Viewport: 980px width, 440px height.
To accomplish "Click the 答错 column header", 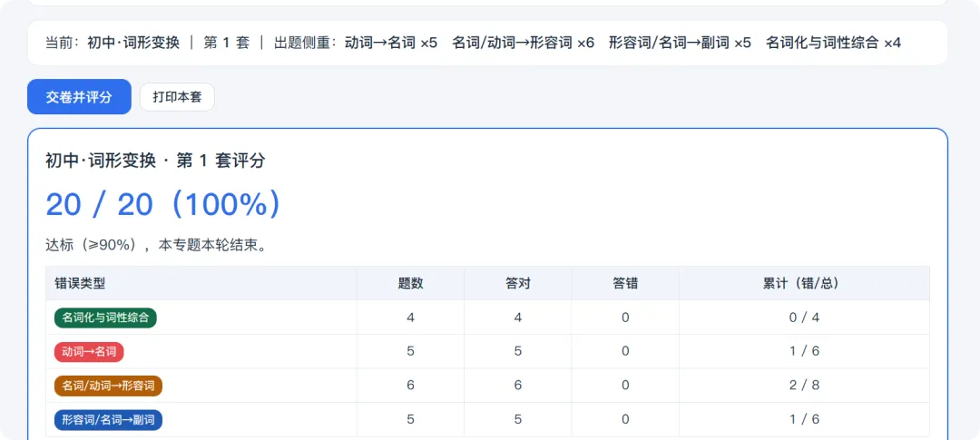I will 625,283.
